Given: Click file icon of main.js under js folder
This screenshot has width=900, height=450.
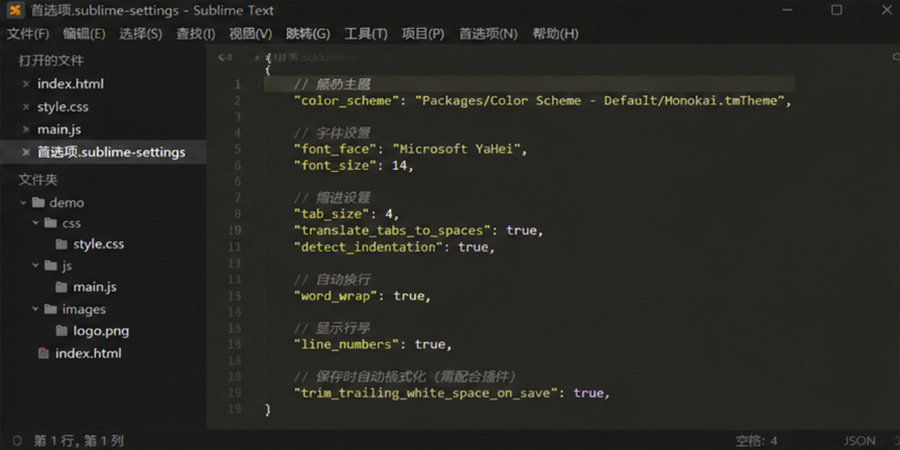Looking at the screenshot, I should (x=62, y=286).
